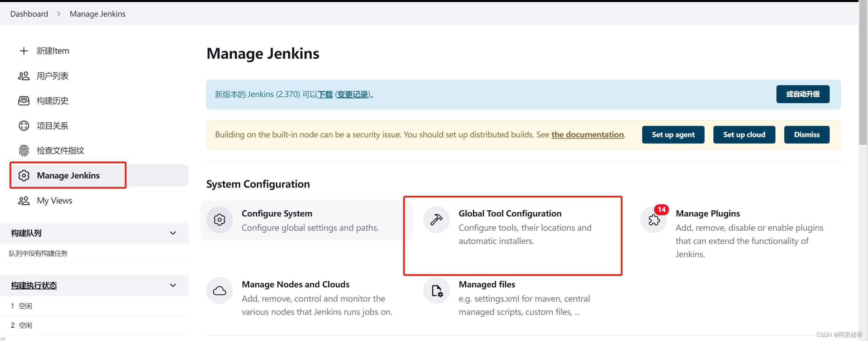The image size is (868, 341).
Task: Click the Managed files document icon
Action: coord(436,291)
